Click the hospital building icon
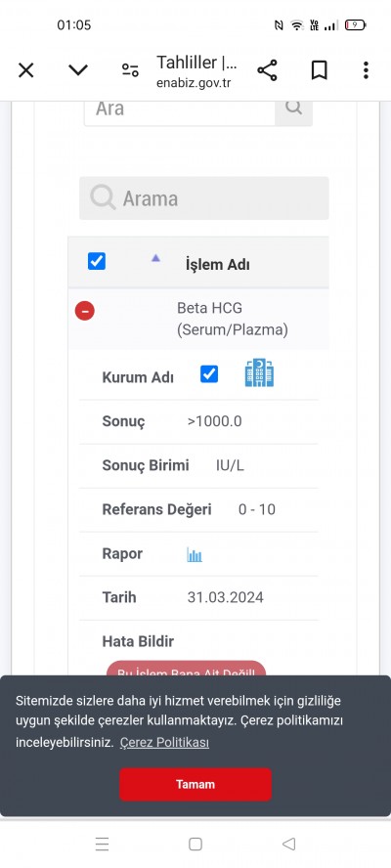Screen dimensions: 391x868 pos(259,372)
